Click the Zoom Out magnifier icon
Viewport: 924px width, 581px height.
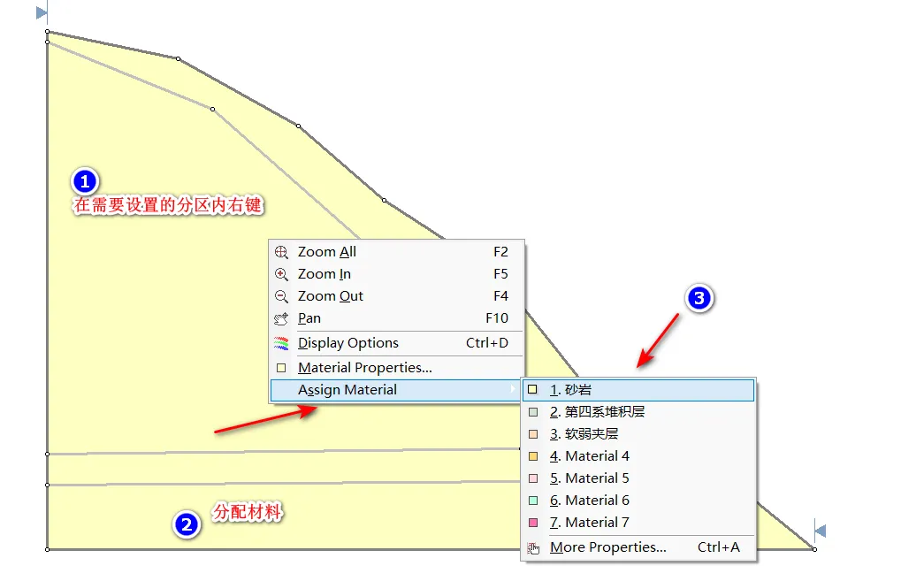[x=282, y=296]
